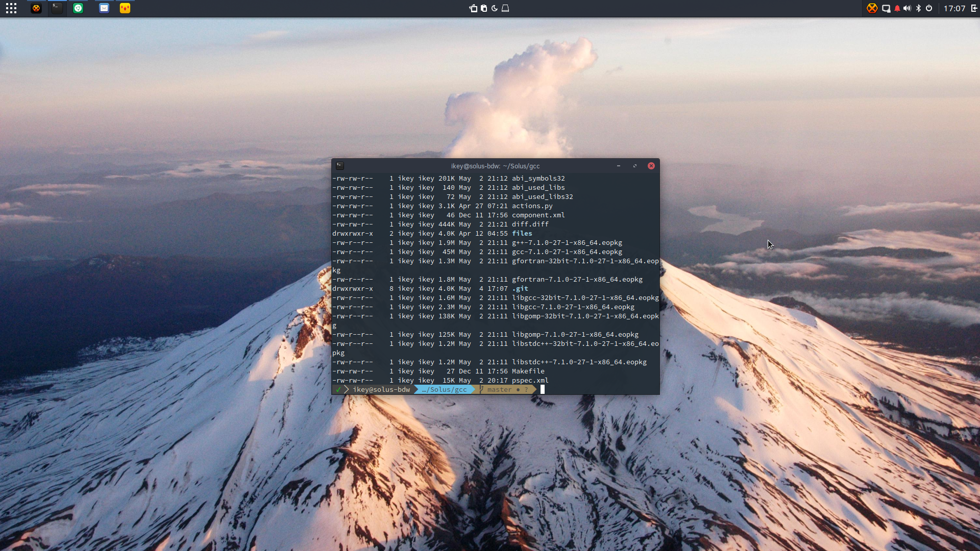
Task: Click the component.xml file name
Action: pyautogui.click(x=538, y=215)
